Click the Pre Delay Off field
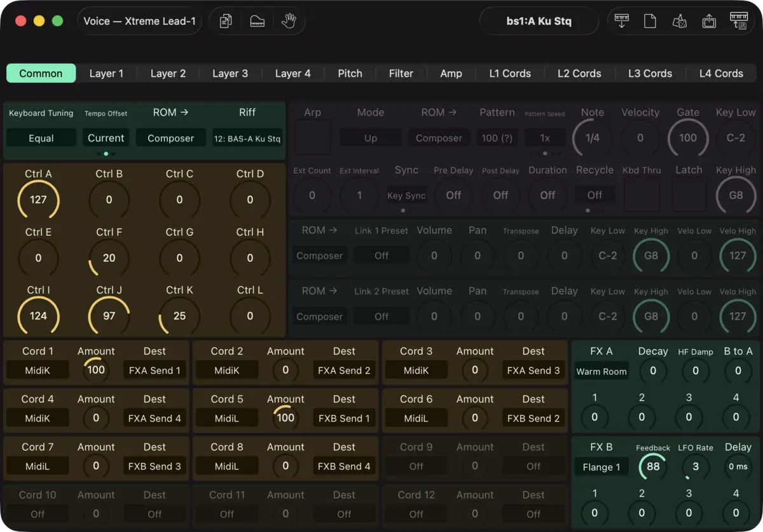The image size is (763, 532). click(453, 195)
